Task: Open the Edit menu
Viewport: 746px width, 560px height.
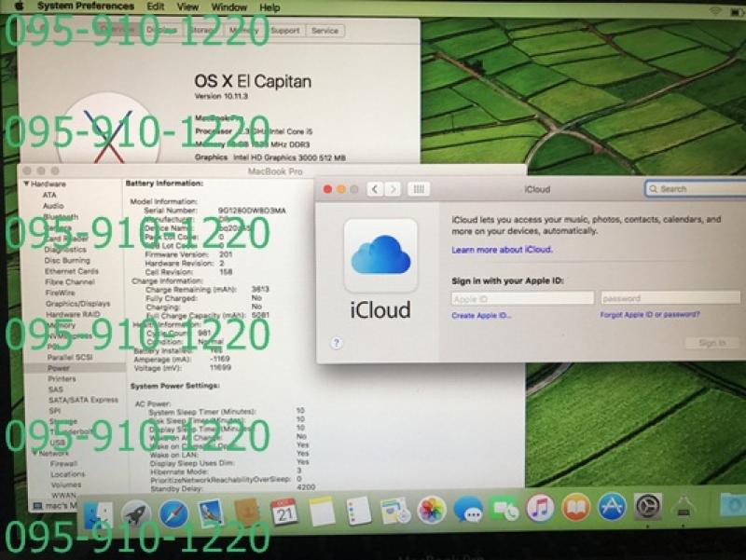Action: click(156, 7)
